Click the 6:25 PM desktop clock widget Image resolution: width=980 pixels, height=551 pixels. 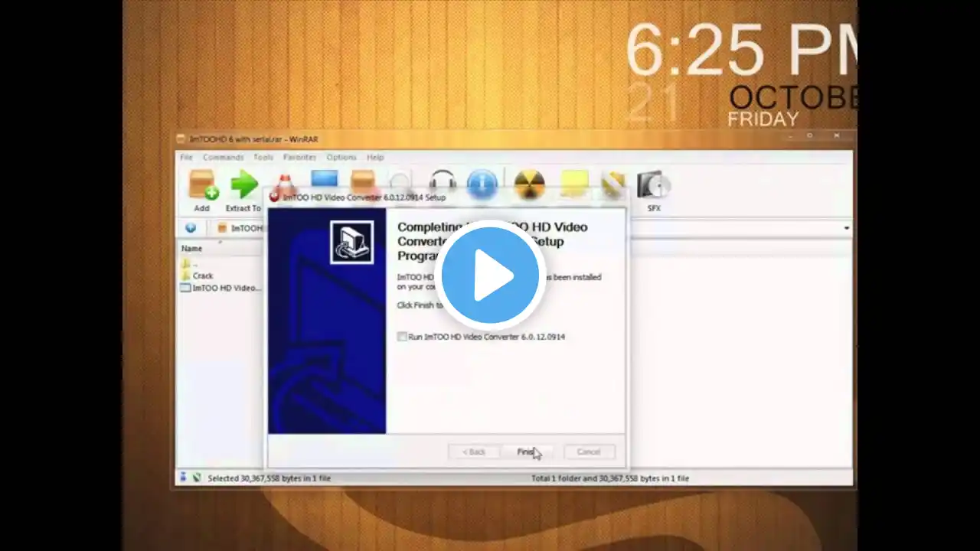[x=740, y=50]
